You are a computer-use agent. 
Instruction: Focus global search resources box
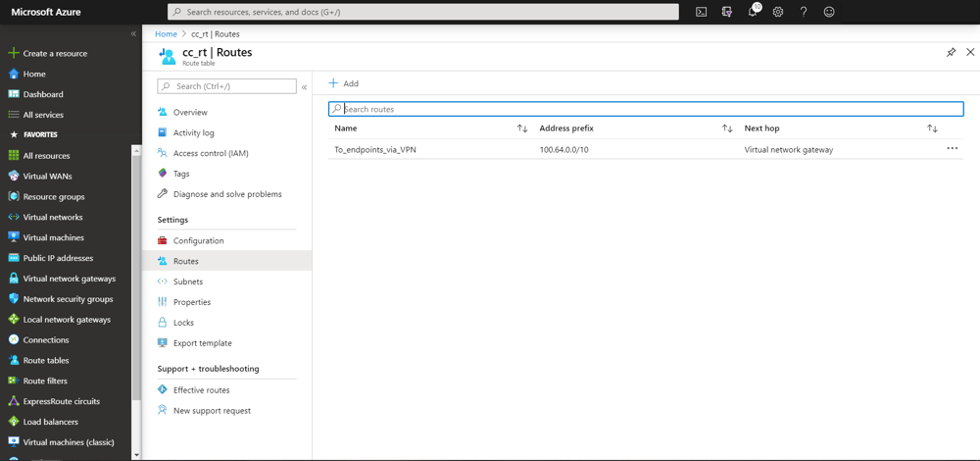pyautogui.click(x=423, y=12)
